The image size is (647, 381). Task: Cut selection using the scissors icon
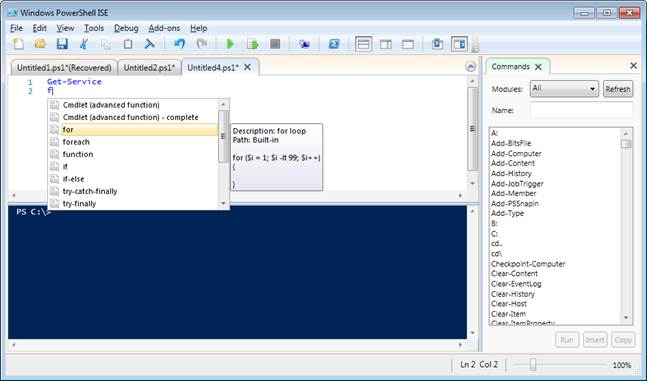(x=84, y=44)
